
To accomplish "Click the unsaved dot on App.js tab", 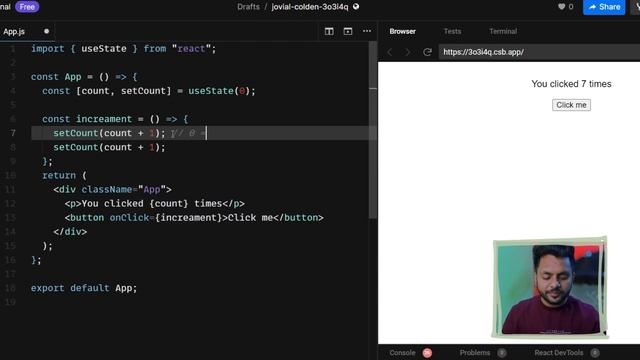I will pyautogui.click(x=46, y=31).
